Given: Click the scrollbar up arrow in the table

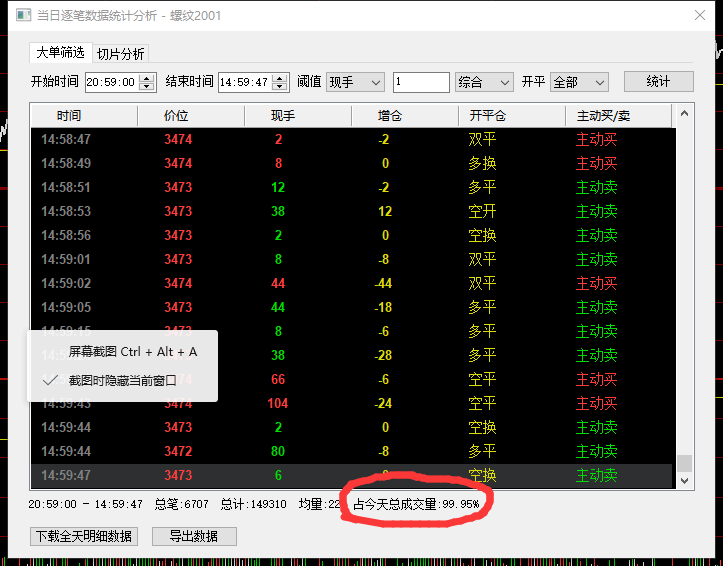Looking at the screenshot, I should [684, 116].
